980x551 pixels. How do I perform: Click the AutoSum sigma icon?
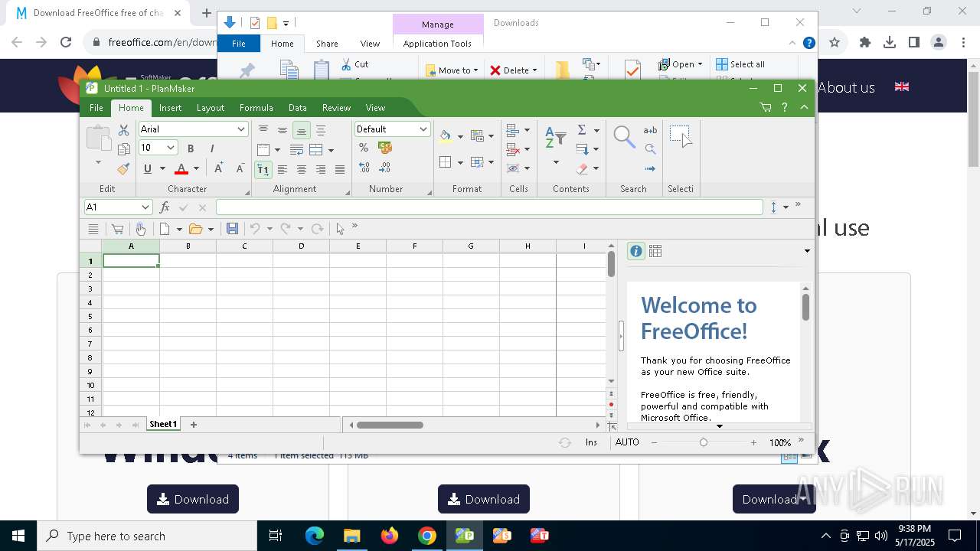coord(582,130)
